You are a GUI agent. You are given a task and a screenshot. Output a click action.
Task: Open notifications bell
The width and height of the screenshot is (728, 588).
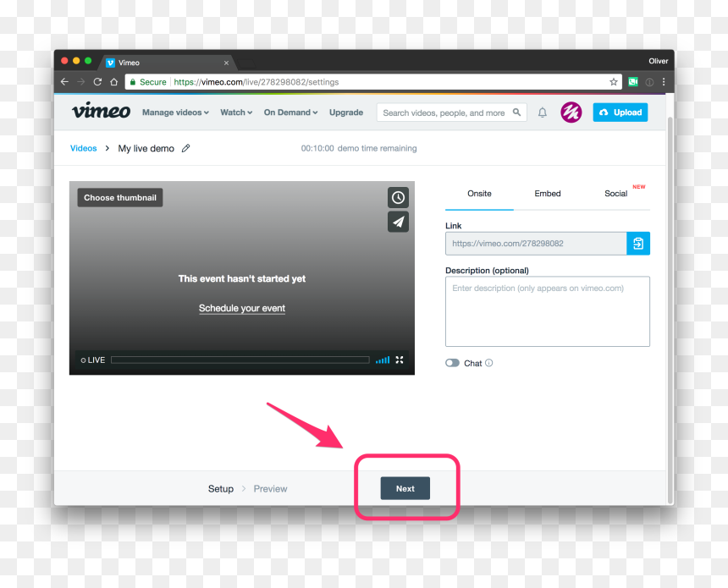pos(543,113)
